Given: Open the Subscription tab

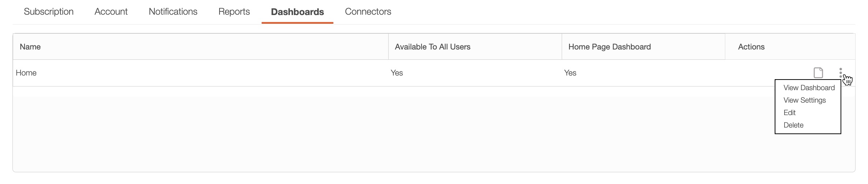Looking at the screenshot, I should point(49,12).
